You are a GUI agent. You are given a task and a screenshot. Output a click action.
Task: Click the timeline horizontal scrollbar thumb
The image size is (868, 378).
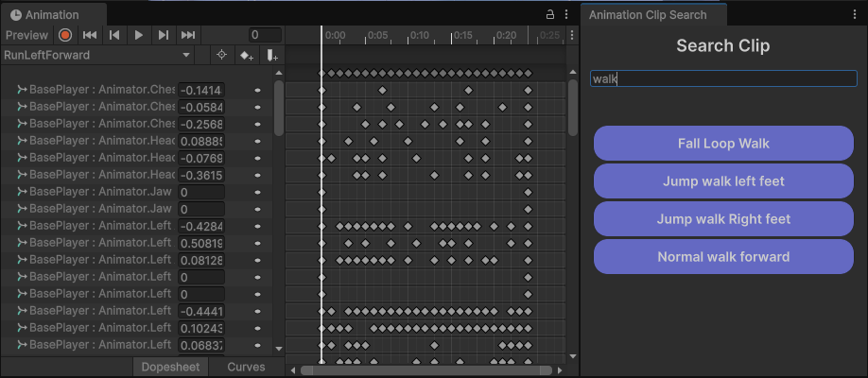point(426,370)
